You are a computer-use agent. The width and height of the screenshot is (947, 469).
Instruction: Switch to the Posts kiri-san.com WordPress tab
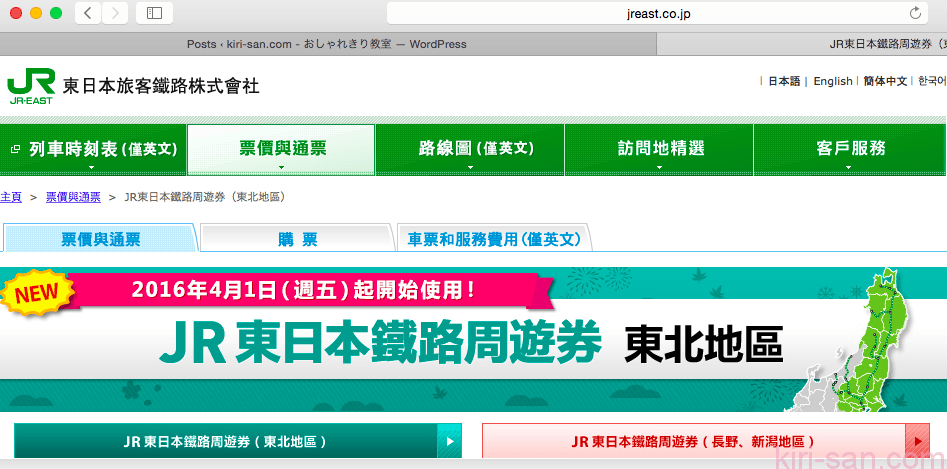[x=327, y=44]
